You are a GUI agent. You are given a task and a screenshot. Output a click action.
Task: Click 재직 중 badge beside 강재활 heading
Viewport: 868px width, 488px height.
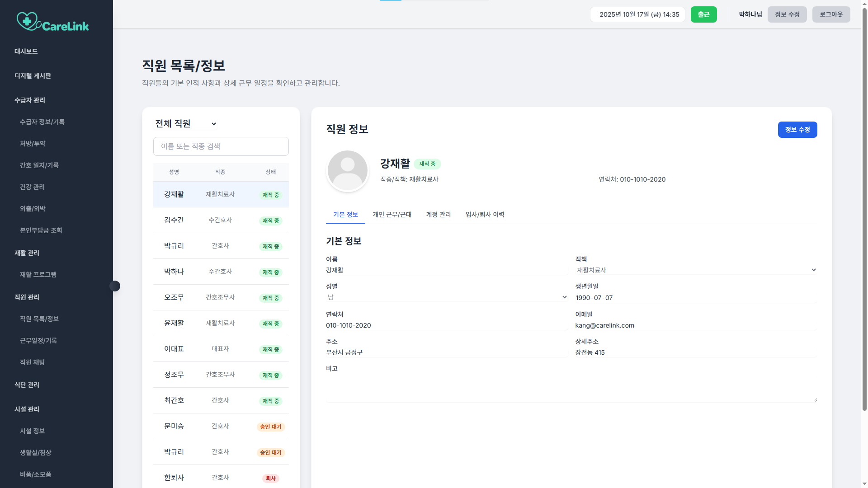427,164
